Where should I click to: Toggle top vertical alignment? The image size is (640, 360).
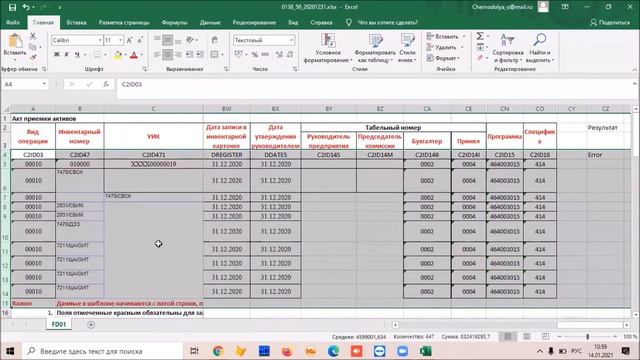point(158,39)
